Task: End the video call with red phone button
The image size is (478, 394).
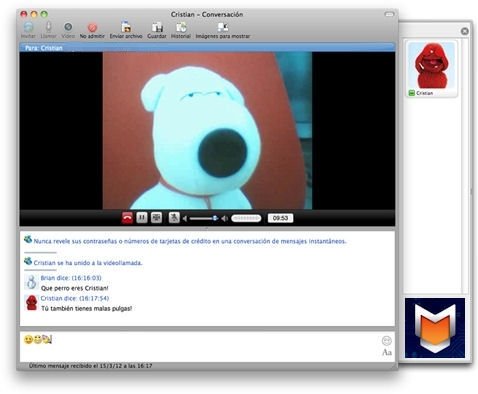Action: 127,218
